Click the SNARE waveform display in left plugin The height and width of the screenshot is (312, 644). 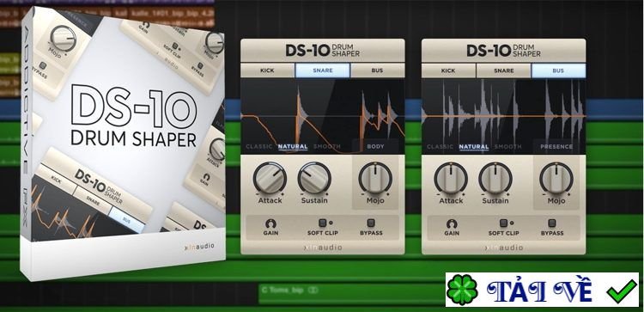coord(322,117)
